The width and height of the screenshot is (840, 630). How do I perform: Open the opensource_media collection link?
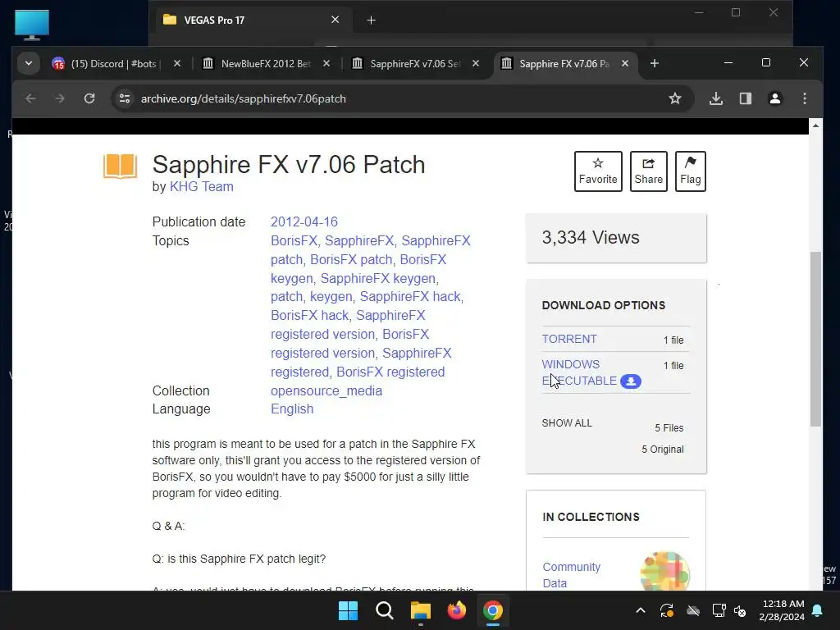(326, 390)
